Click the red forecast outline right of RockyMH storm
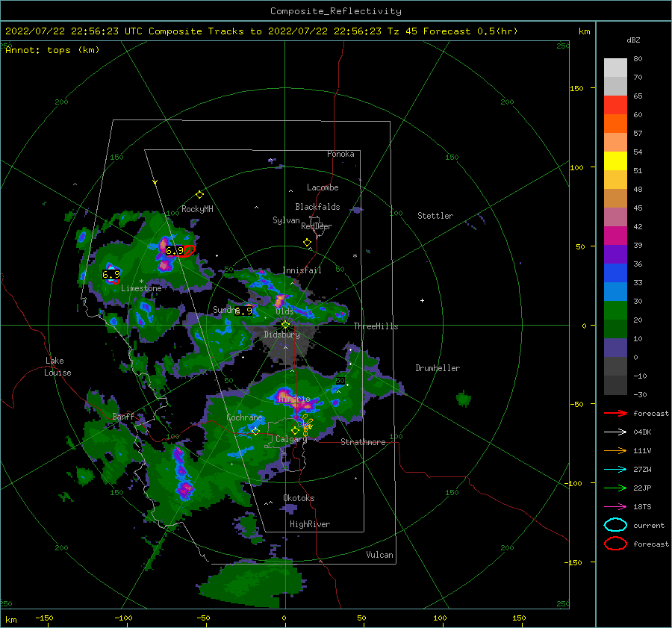The image size is (672, 628). tap(187, 251)
